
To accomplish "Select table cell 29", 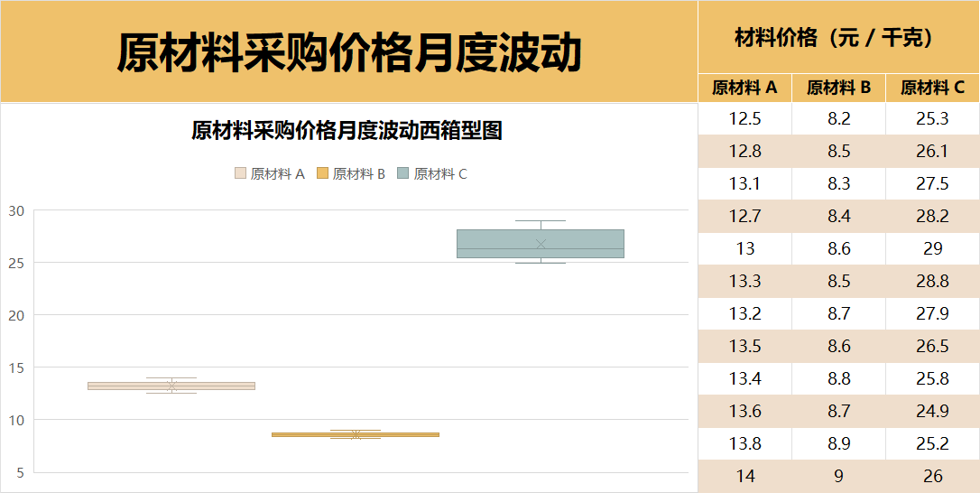I will [932, 249].
